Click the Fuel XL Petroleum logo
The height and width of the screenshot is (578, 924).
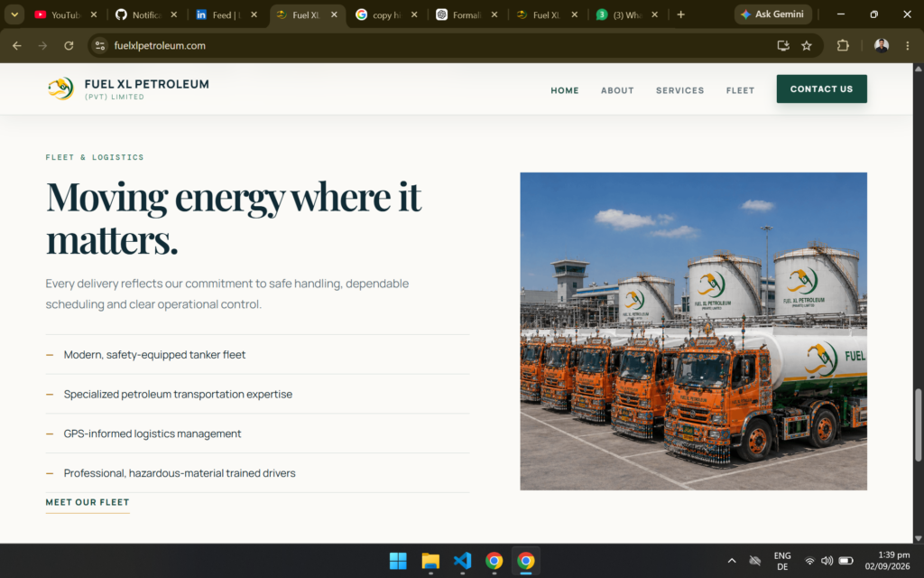(60, 89)
